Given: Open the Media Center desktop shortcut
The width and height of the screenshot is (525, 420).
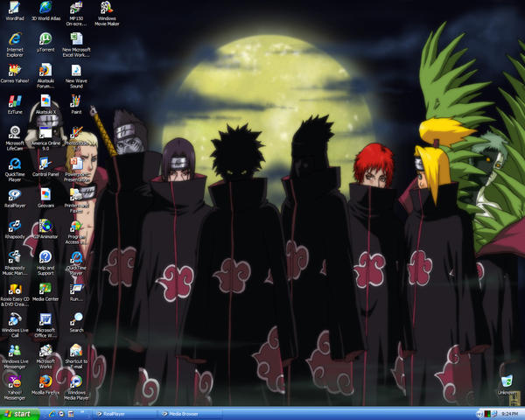Looking at the screenshot, I should (45, 291).
